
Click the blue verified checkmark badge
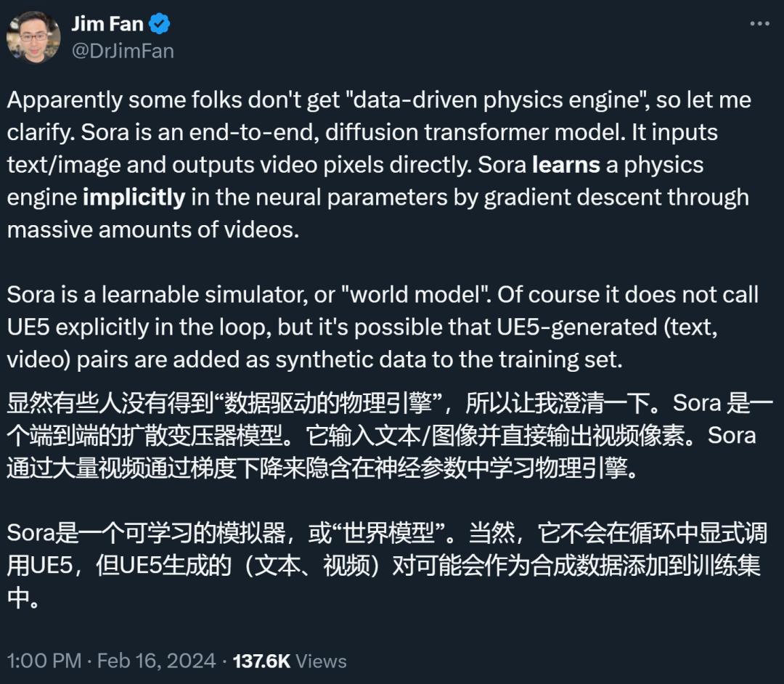[x=160, y=24]
